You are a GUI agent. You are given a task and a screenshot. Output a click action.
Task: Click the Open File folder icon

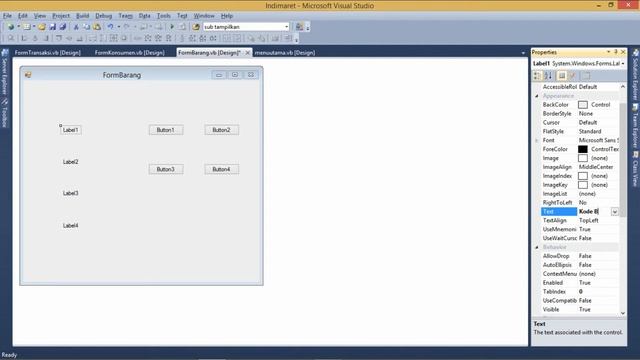click(x=42, y=27)
